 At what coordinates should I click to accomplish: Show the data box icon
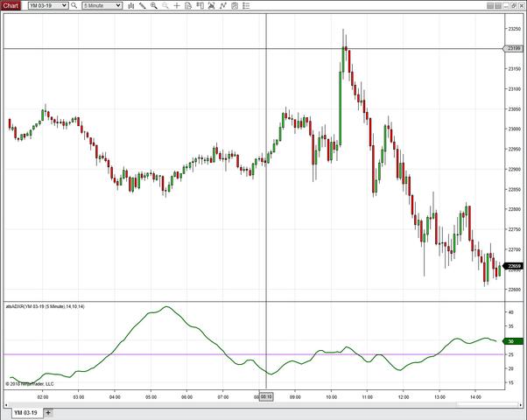[x=190, y=5]
